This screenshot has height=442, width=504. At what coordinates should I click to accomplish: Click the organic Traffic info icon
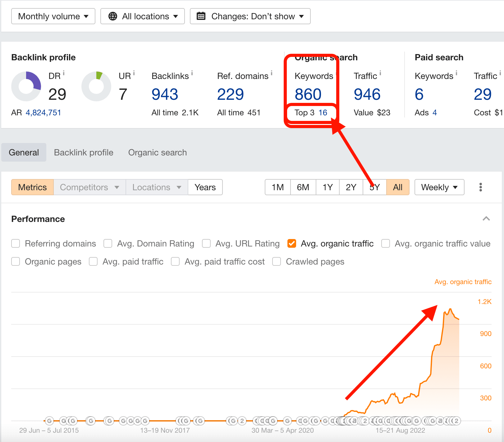click(380, 73)
